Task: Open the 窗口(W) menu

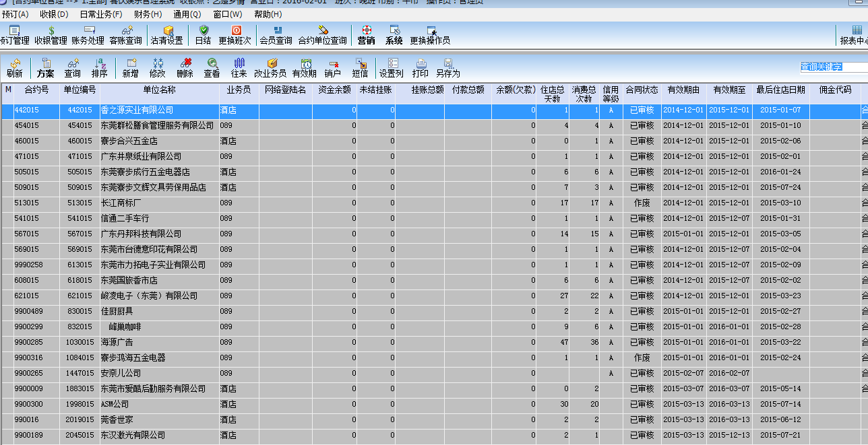Action: [x=228, y=14]
